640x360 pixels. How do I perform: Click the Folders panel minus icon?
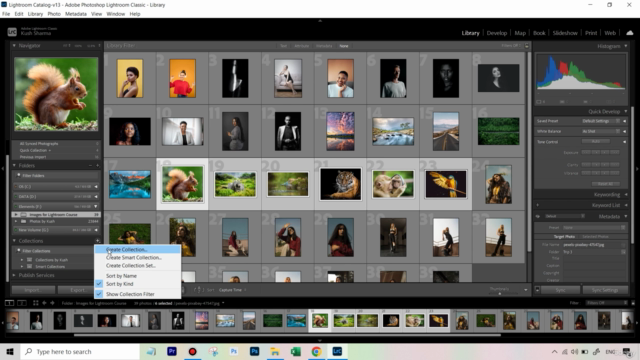90,165
